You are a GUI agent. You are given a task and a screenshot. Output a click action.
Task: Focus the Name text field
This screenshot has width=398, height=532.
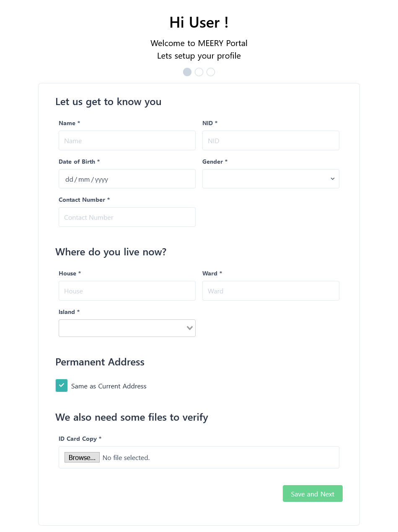(127, 141)
